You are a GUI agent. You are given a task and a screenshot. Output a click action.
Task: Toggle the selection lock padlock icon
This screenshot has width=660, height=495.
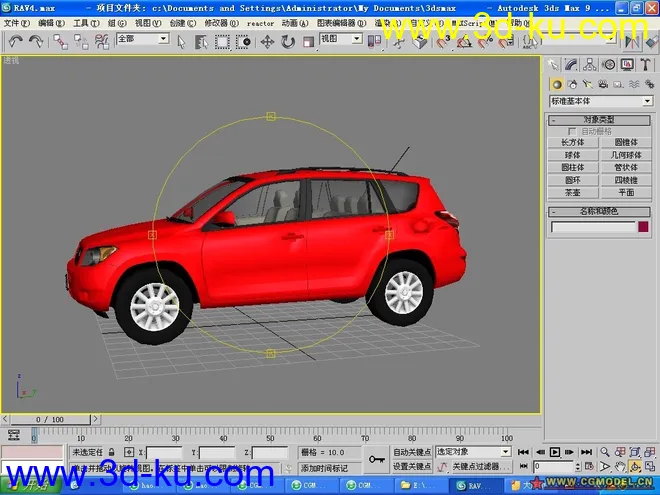(x=112, y=452)
